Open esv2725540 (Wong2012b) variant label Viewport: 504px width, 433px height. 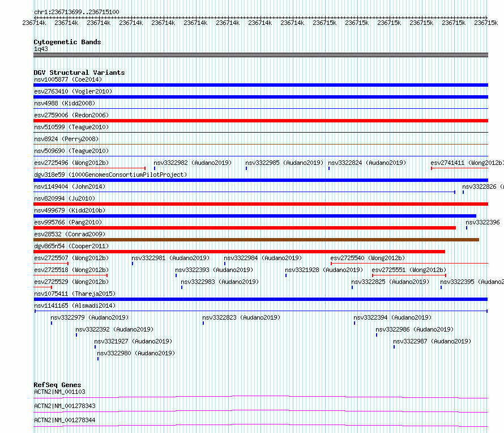coord(368,258)
